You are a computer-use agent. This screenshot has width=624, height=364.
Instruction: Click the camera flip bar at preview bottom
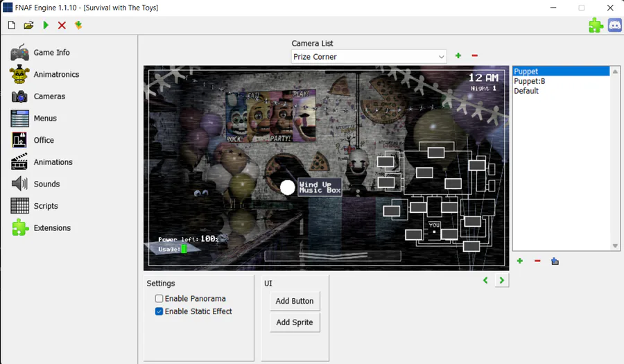(x=333, y=256)
